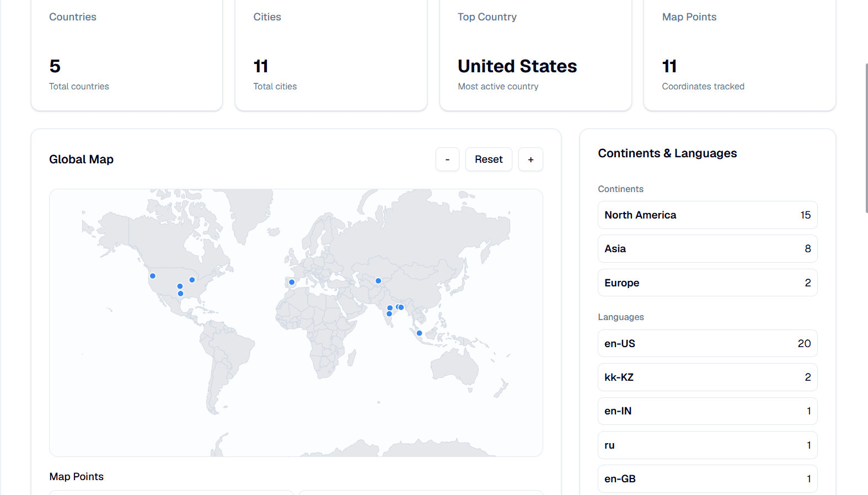Select the Europe continent row
Screen dimensions: 868x495
coord(708,283)
